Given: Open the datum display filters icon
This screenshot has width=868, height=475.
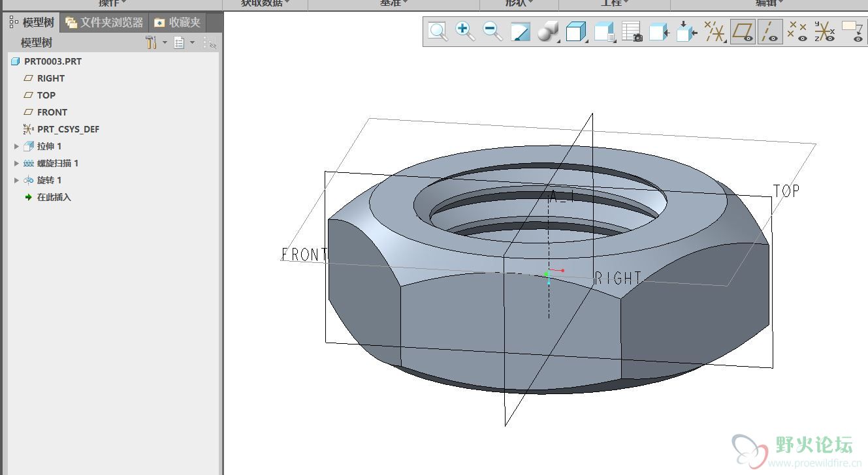Looking at the screenshot, I should point(715,31).
